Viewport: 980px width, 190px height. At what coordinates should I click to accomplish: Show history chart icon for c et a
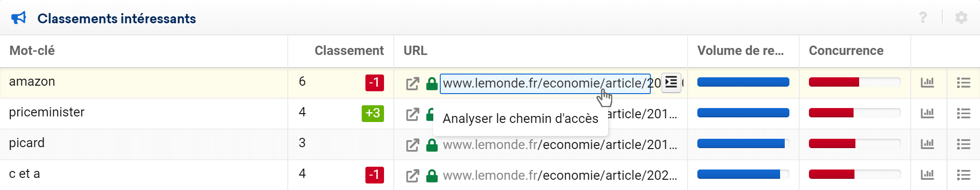(x=927, y=175)
